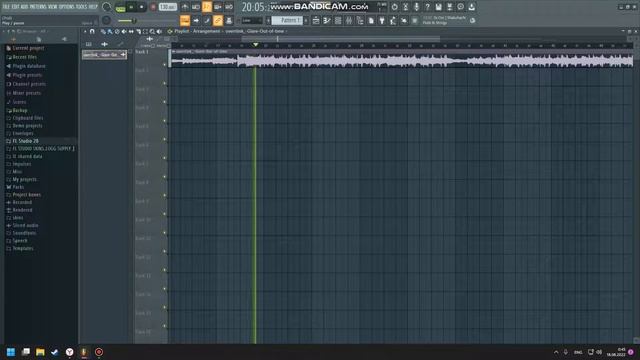The height and width of the screenshot is (360, 640).
Task: Enable wait for input before playing
Action: tap(196, 7)
